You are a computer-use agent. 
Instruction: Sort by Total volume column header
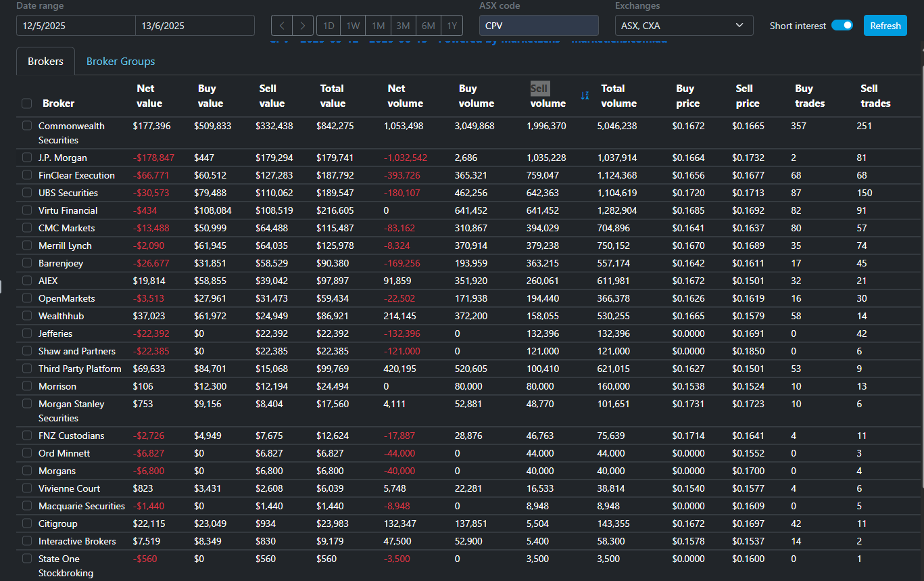pos(618,96)
